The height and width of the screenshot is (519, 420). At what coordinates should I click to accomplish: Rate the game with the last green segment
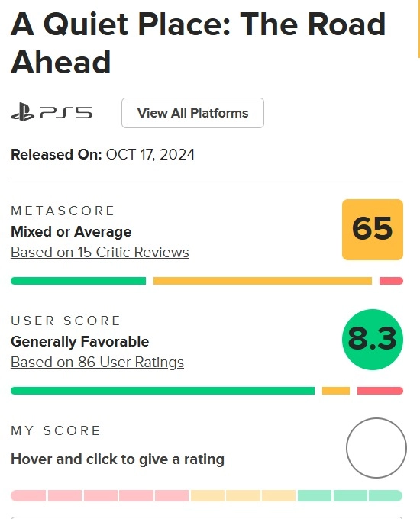point(386,495)
